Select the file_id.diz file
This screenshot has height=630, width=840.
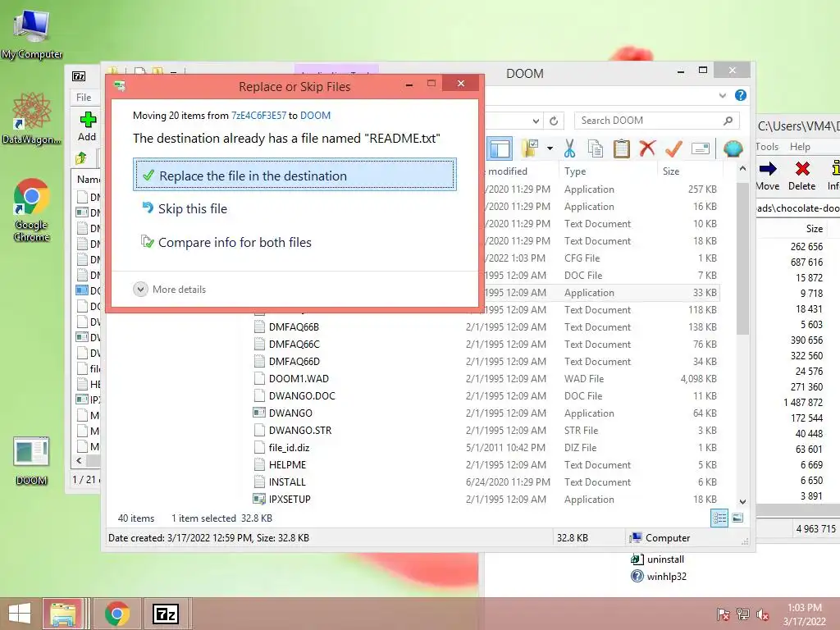(289, 448)
